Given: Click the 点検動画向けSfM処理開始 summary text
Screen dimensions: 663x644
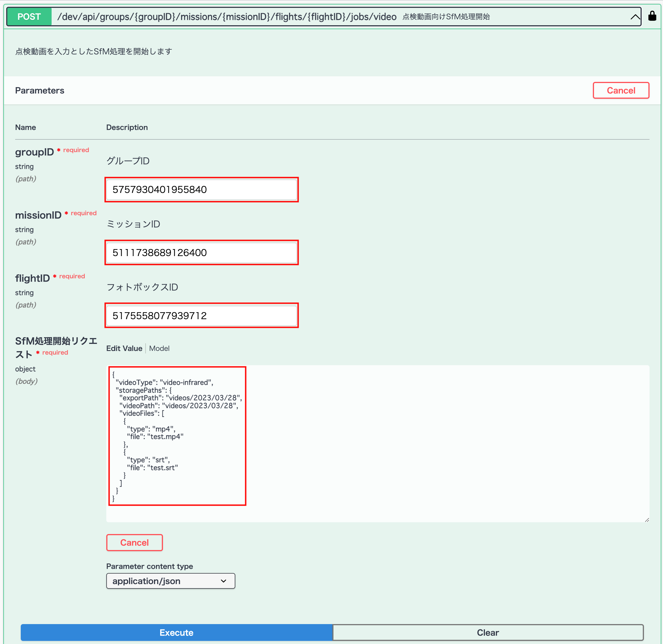Looking at the screenshot, I should [x=446, y=17].
